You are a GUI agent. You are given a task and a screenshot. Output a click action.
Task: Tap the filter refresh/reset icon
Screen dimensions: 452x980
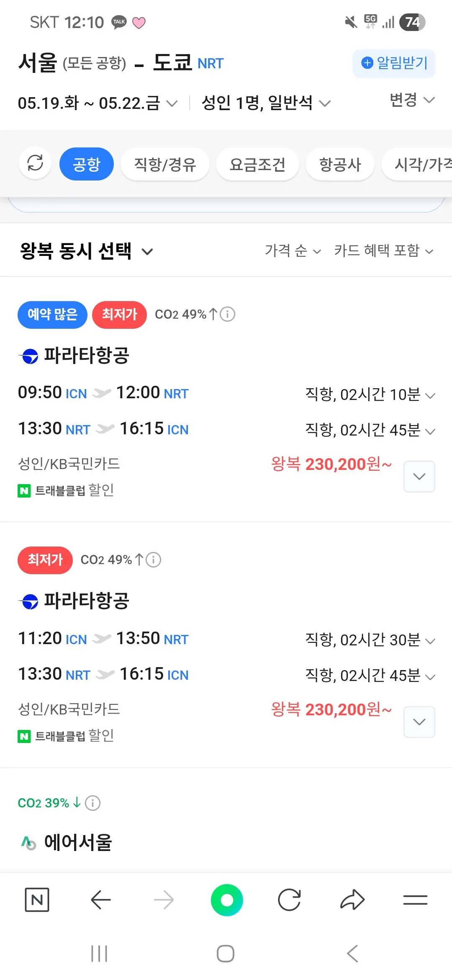tap(35, 163)
